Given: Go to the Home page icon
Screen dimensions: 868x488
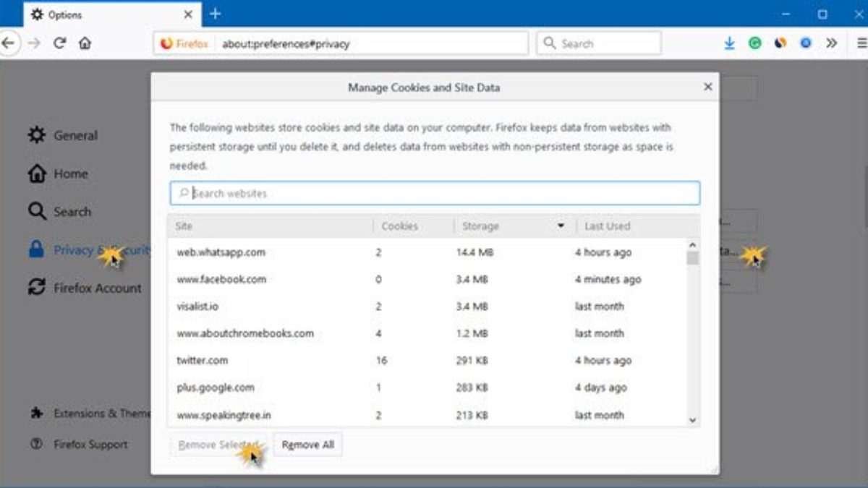Looking at the screenshot, I should (85, 43).
